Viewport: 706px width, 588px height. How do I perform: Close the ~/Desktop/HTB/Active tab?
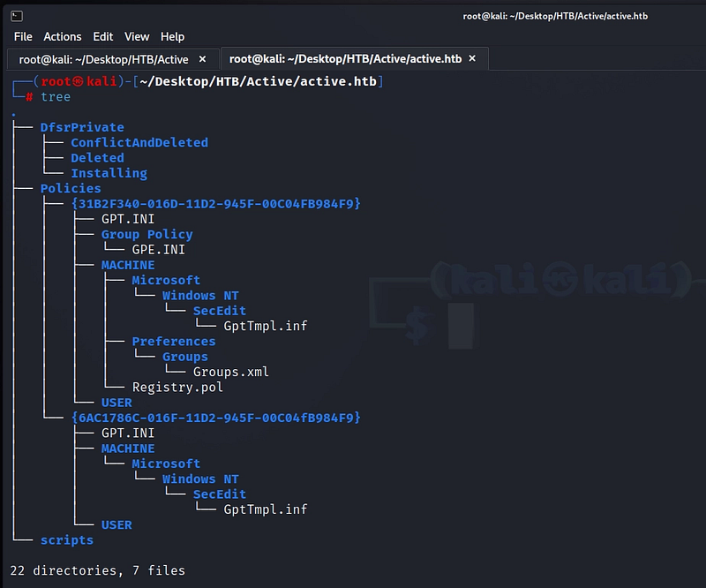[x=203, y=59]
